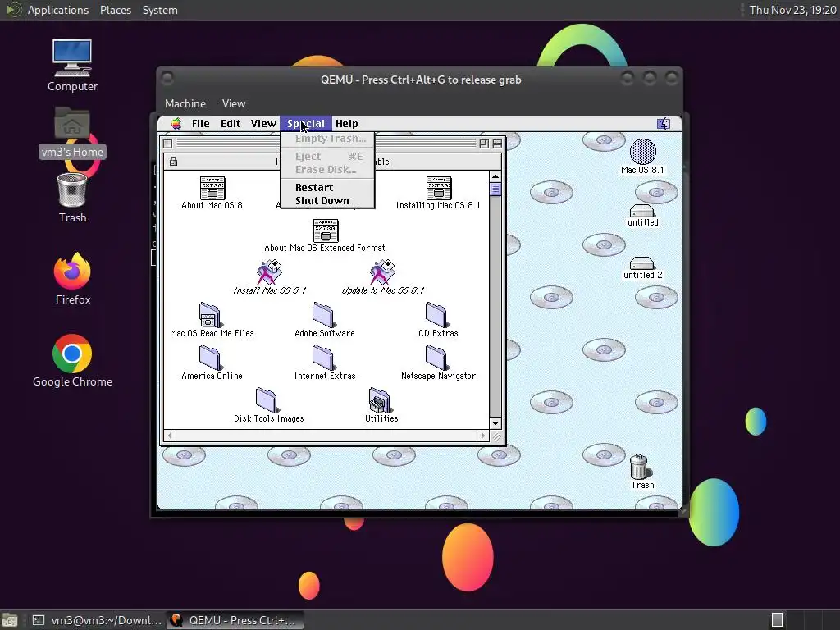840x630 pixels.
Task: Select the untitled disk icon
Action: pos(641,211)
